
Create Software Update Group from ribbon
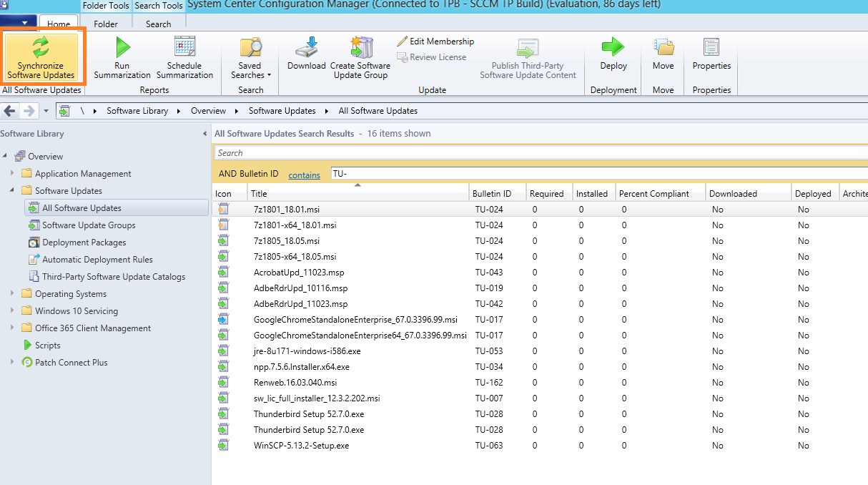(360, 48)
